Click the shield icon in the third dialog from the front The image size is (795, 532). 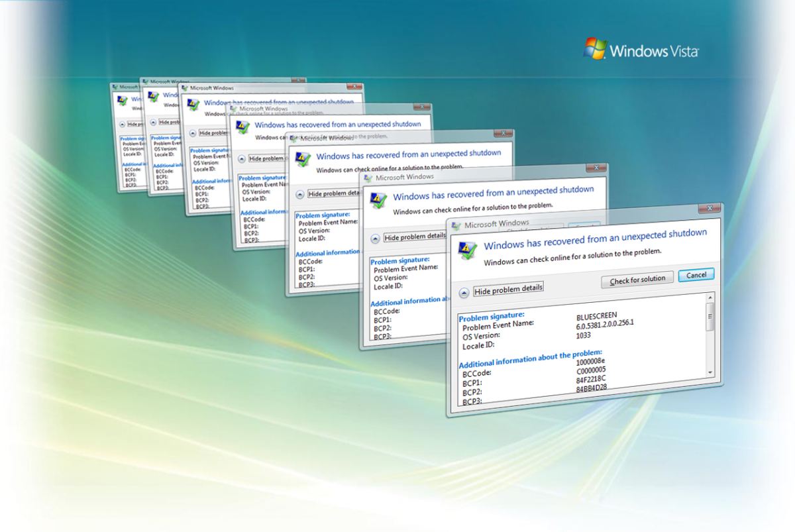pyautogui.click(x=303, y=160)
